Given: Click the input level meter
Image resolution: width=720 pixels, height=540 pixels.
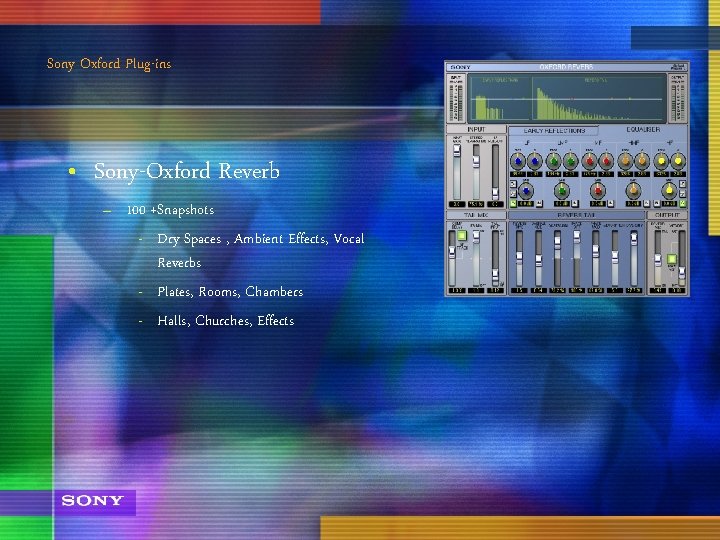Looking at the screenshot, I should [456, 98].
